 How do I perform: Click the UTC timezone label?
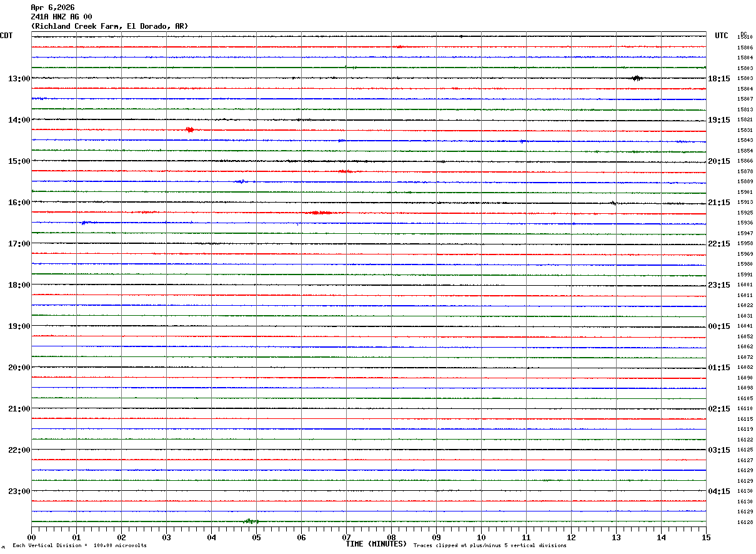pos(722,36)
